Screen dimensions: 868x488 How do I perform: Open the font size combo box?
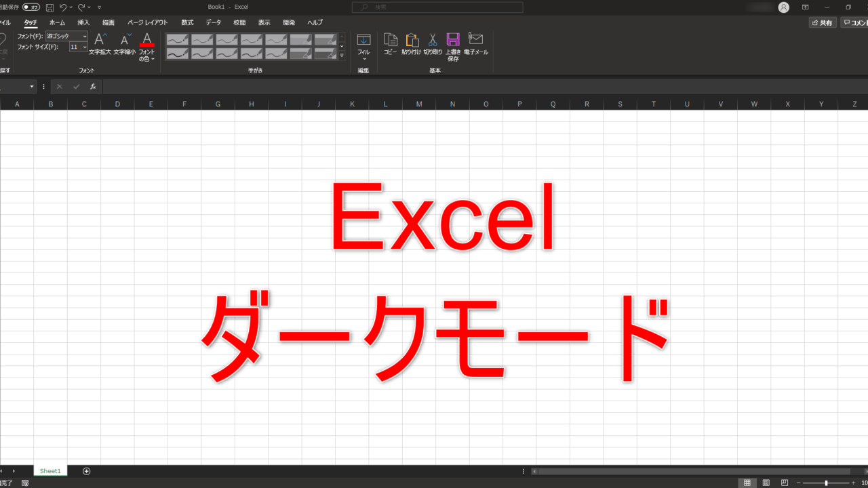click(x=79, y=47)
